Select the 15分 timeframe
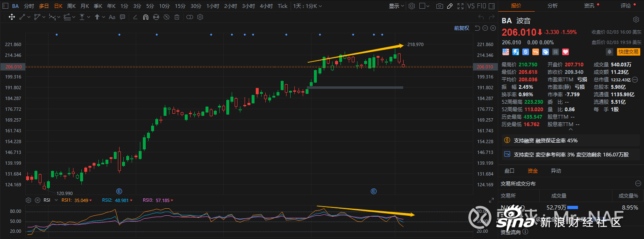This screenshot has height=239, width=644. tap(180, 6)
